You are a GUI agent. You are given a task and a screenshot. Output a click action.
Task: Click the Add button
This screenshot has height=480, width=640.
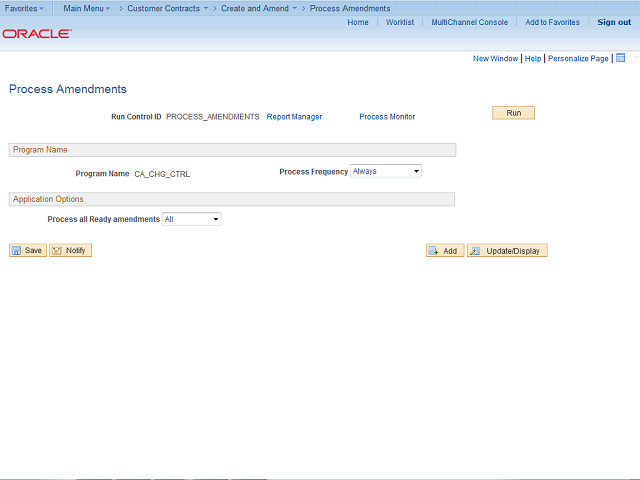[x=445, y=251]
